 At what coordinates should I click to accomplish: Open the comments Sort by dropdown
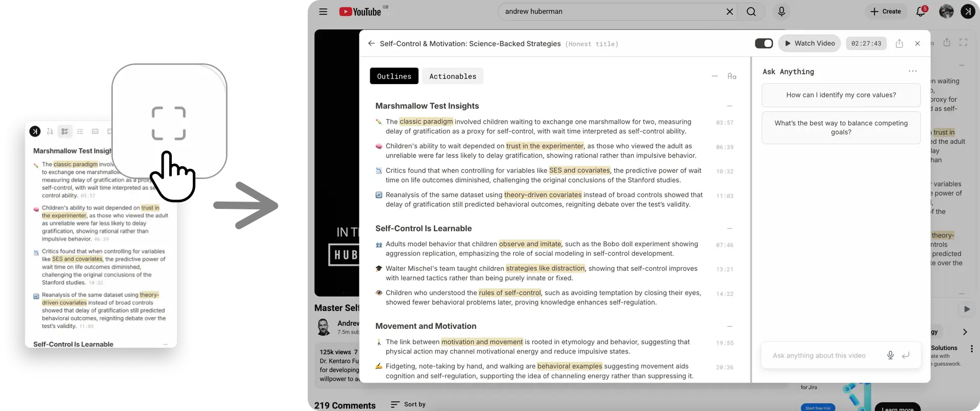(x=408, y=404)
